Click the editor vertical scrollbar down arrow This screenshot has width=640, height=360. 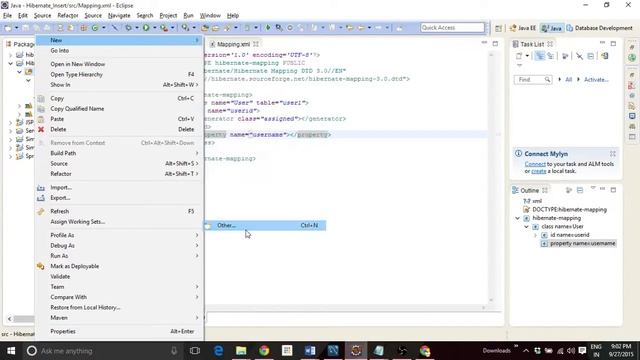491,300
